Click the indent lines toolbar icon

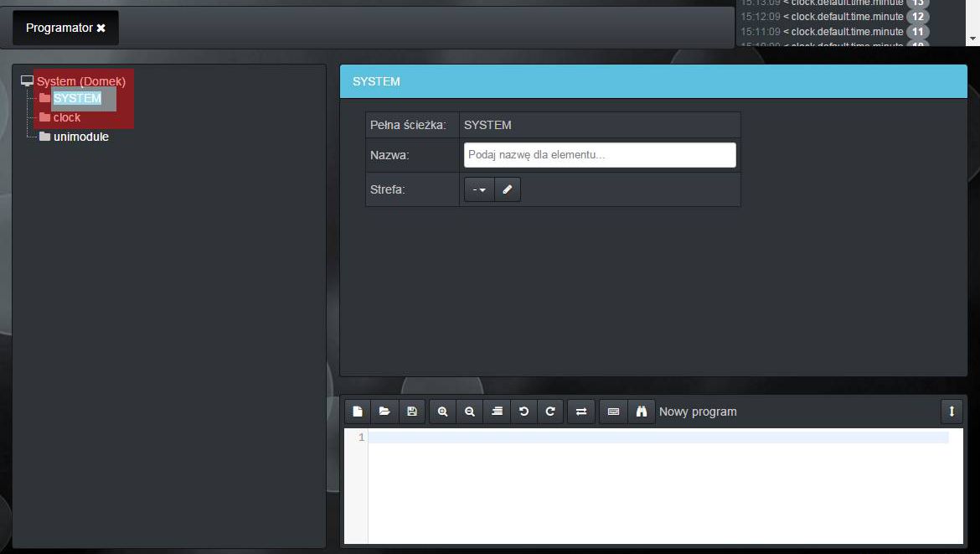pyautogui.click(x=497, y=412)
